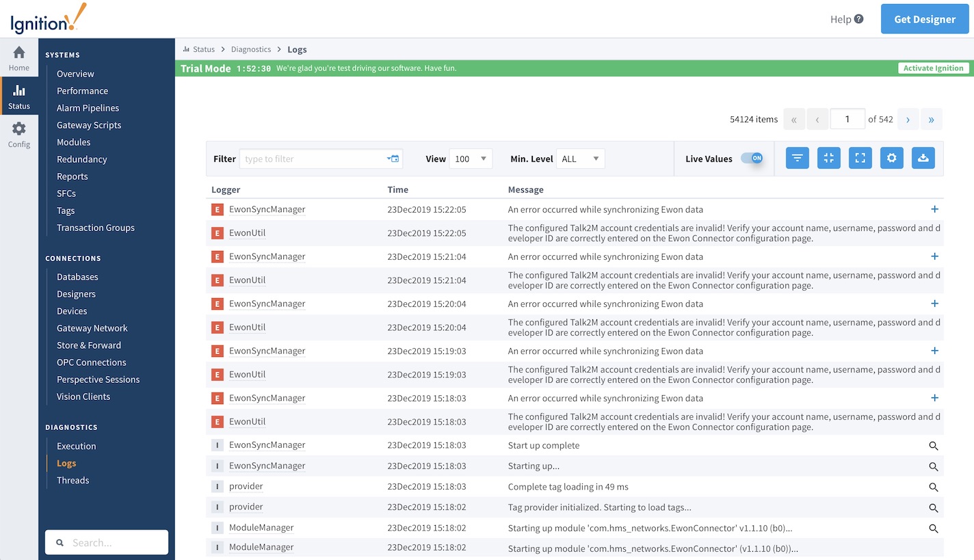Open SFCs status page

pyautogui.click(x=66, y=194)
